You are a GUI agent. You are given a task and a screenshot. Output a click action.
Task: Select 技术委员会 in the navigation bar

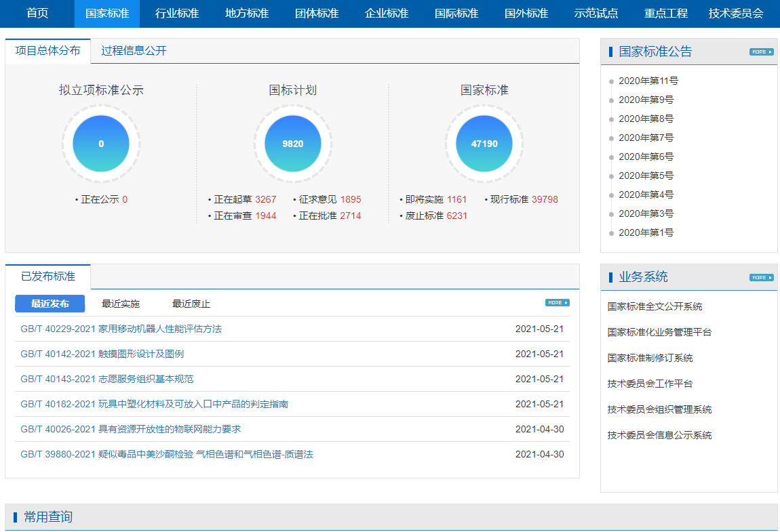coord(736,14)
